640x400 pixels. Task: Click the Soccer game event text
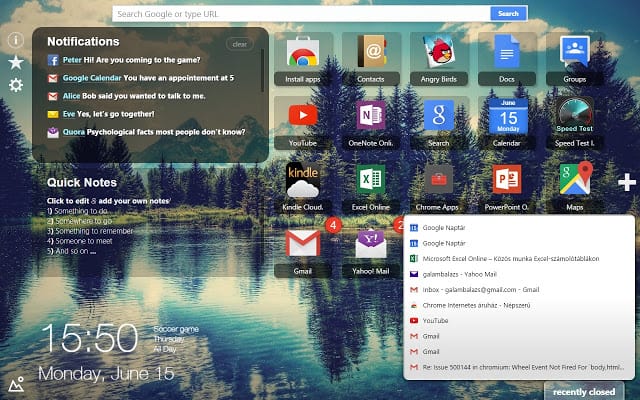pos(176,329)
